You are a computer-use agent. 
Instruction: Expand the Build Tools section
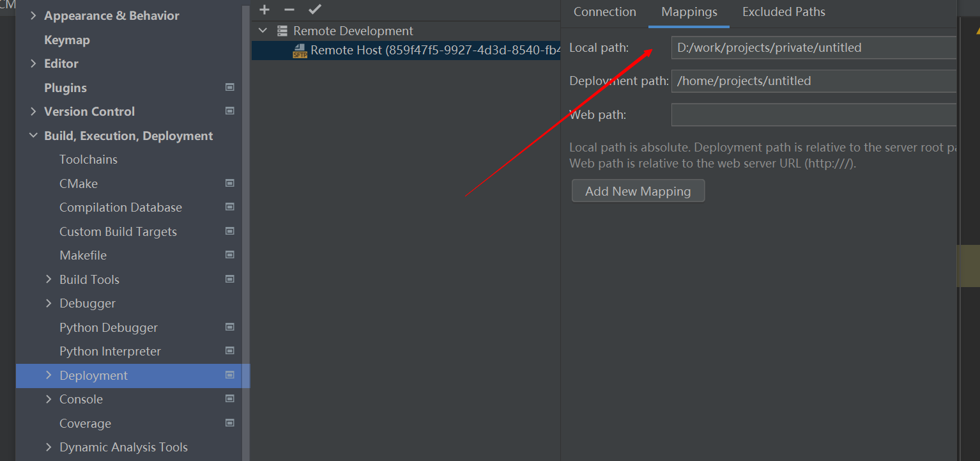(49, 279)
